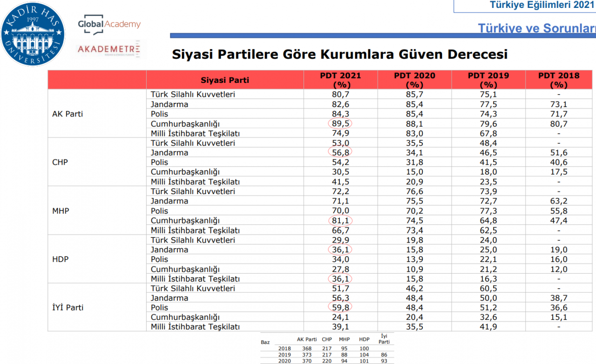596x364 pixels.
Task: Select the 'HDP' row group label in main table
Action: (x=61, y=259)
